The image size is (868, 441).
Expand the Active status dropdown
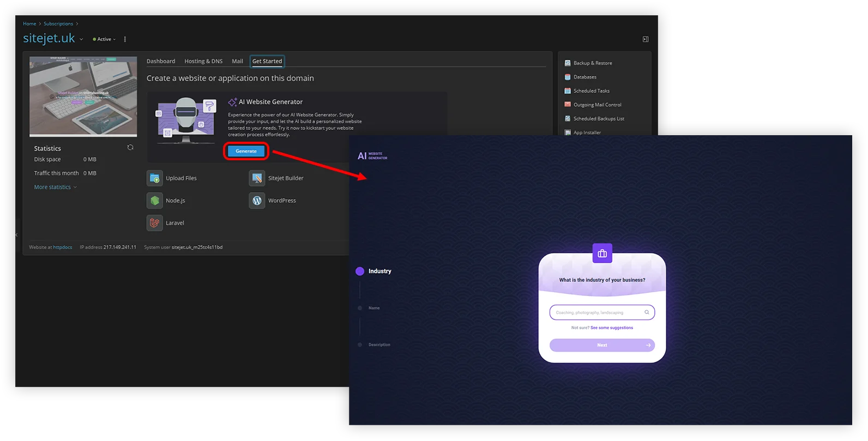tap(104, 39)
